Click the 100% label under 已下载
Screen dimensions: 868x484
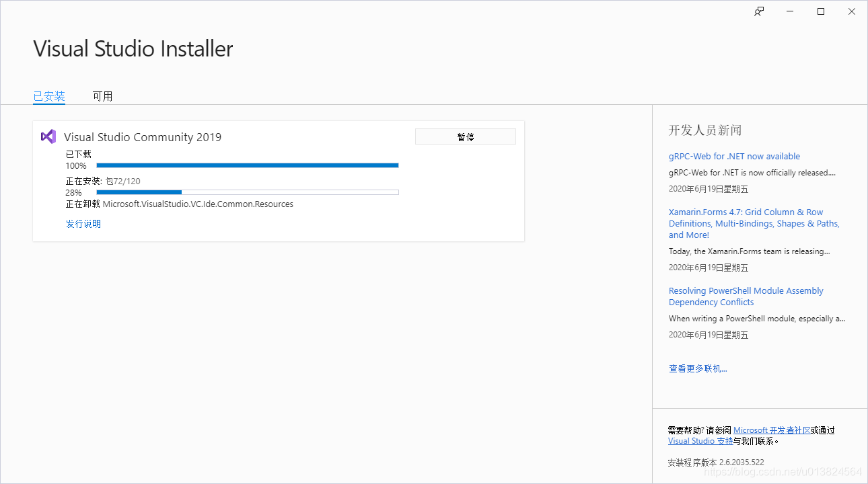pos(76,165)
